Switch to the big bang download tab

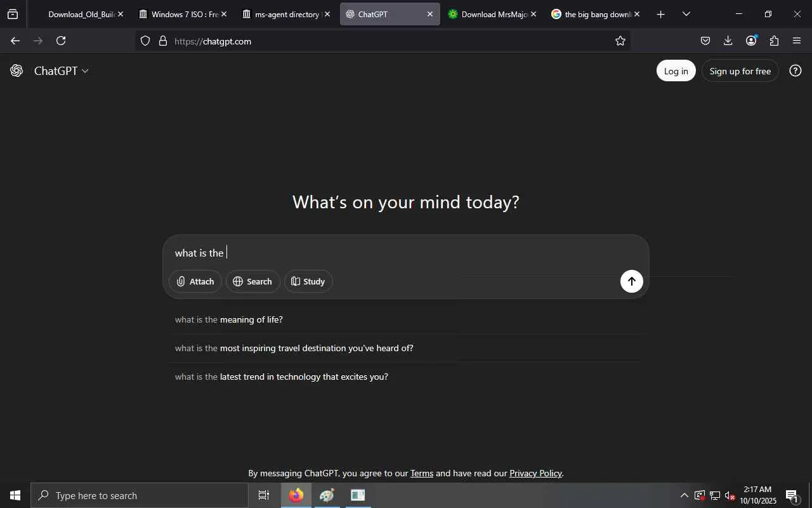click(x=596, y=14)
